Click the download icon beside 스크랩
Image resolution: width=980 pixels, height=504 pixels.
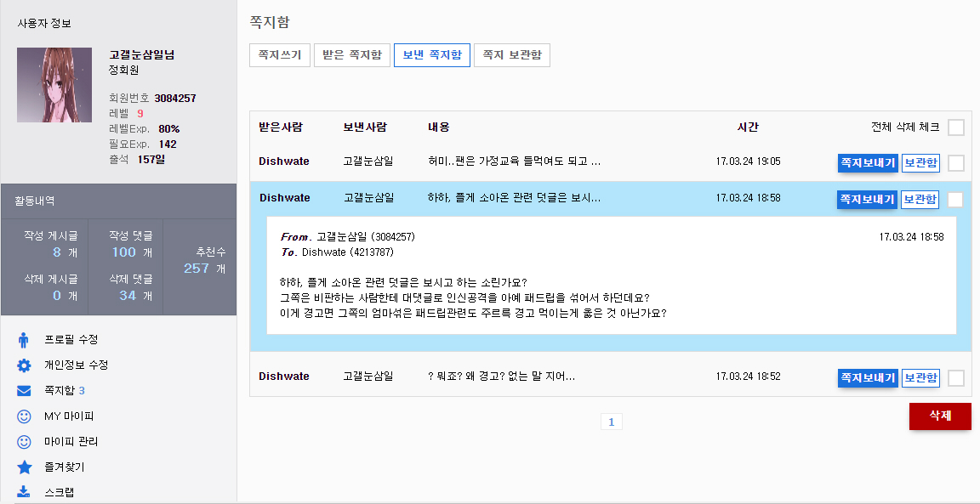coord(24,491)
